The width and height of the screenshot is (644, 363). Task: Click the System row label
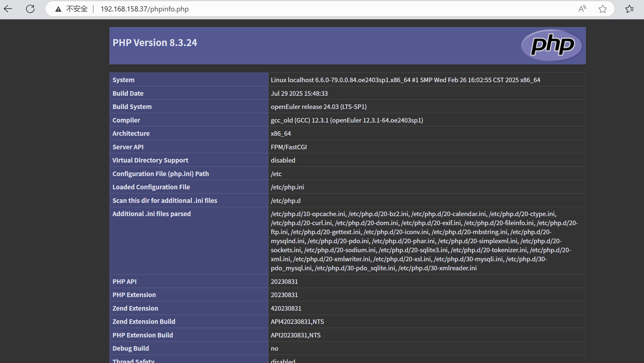point(123,80)
